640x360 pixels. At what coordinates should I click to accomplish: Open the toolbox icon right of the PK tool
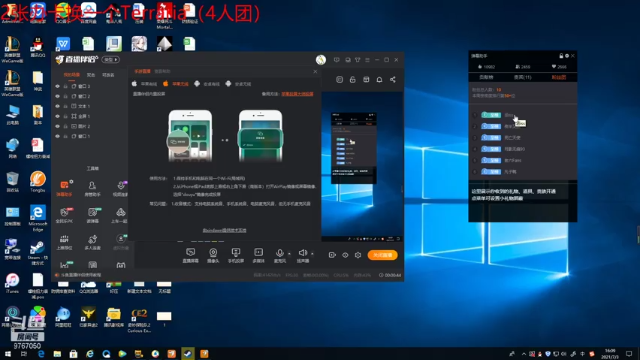93,215
